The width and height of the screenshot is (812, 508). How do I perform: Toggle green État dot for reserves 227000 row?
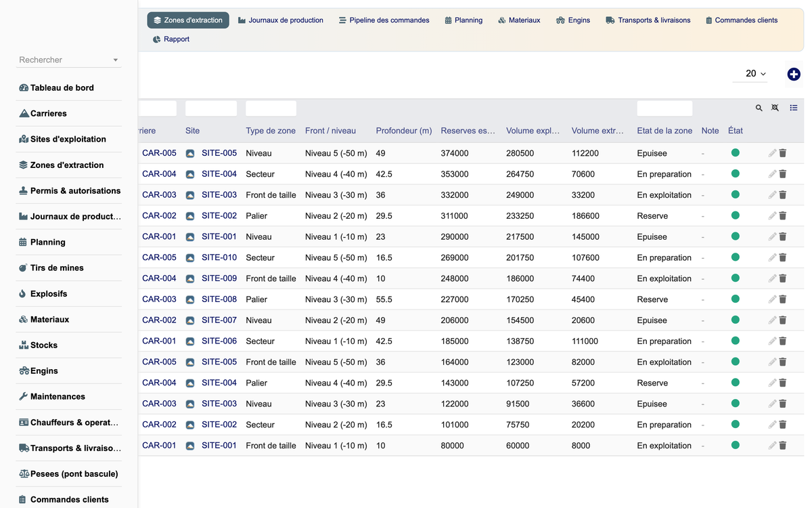tap(736, 299)
